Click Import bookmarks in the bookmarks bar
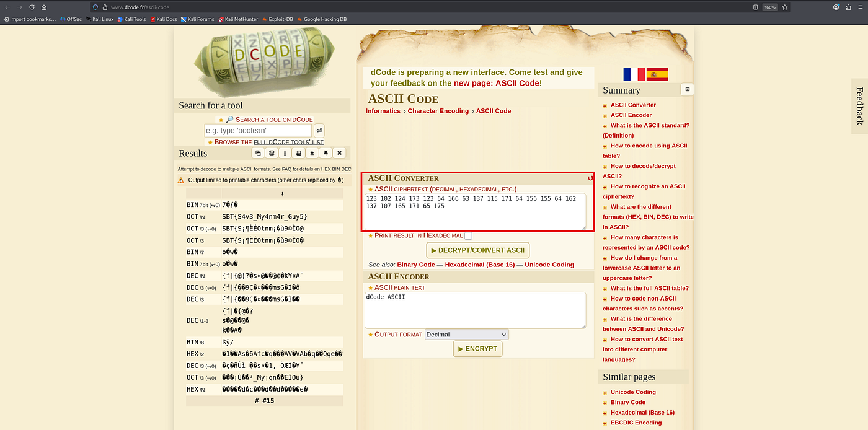868x430 pixels. pos(30,19)
